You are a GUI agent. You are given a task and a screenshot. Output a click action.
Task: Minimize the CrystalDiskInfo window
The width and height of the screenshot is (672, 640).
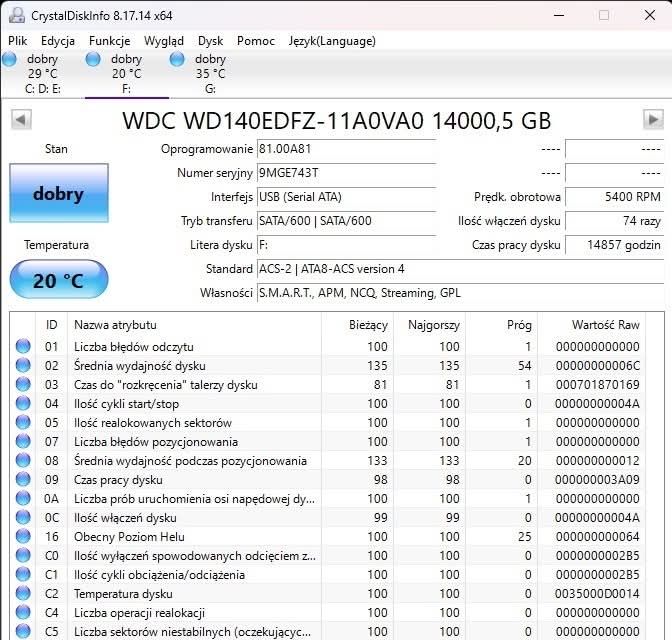click(x=559, y=15)
